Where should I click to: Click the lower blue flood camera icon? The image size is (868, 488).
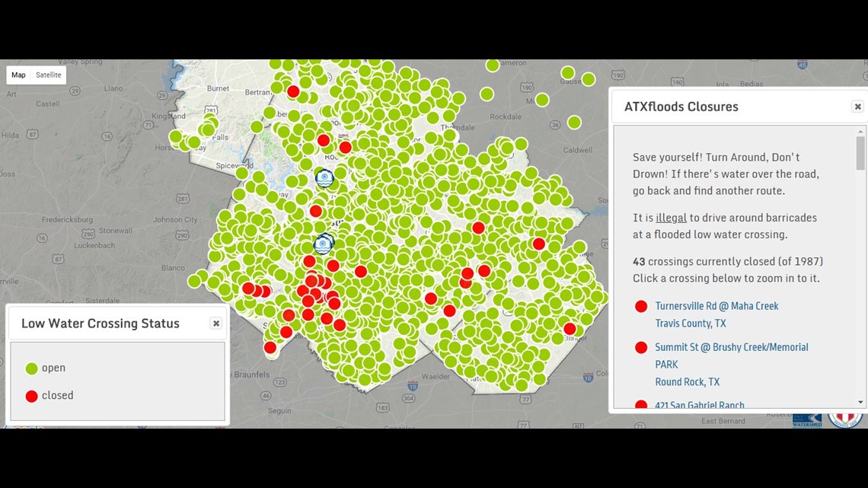324,244
